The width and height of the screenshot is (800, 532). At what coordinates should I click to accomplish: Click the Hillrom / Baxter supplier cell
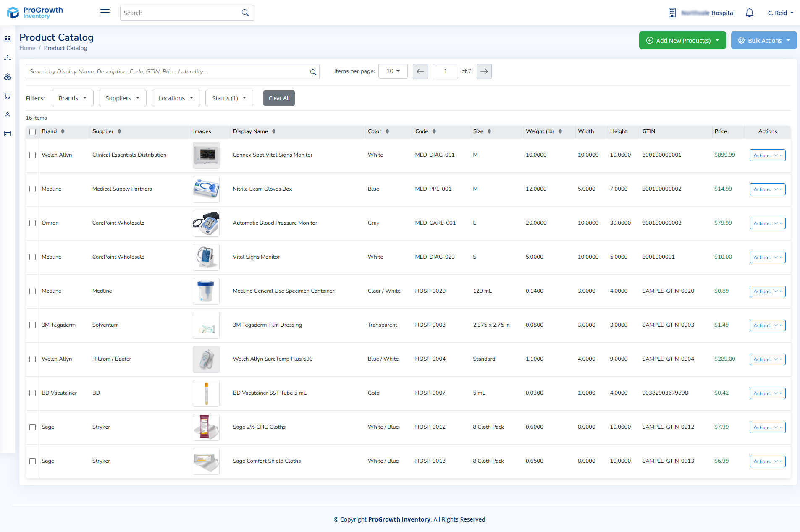click(112, 359)
